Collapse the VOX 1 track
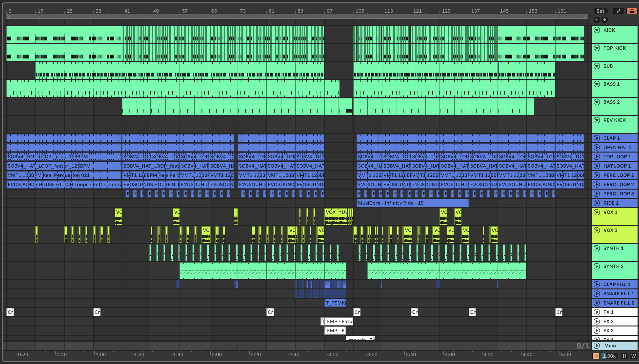This screenshot has width=639, height=364. point(597,212)
